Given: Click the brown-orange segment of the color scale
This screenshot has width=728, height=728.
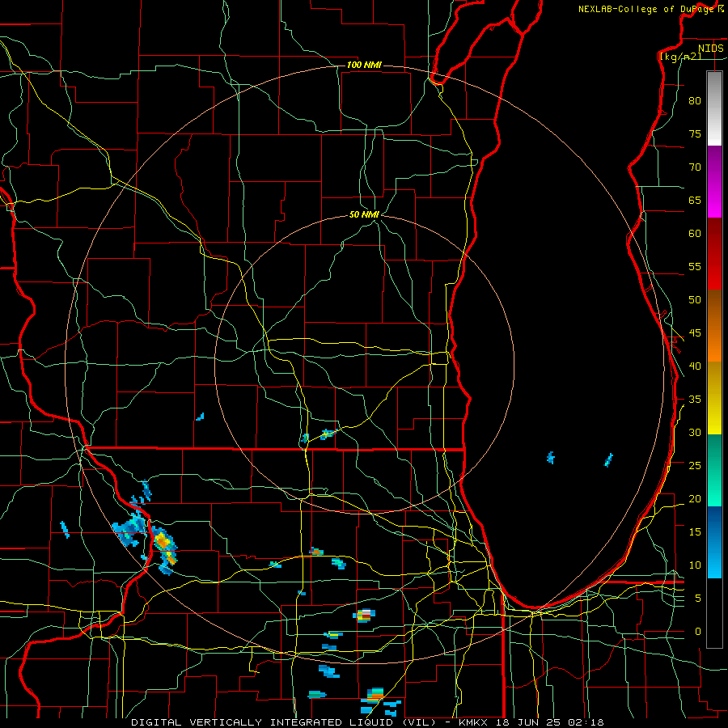Looking at the screenshot, I should (x=714, y=325).
